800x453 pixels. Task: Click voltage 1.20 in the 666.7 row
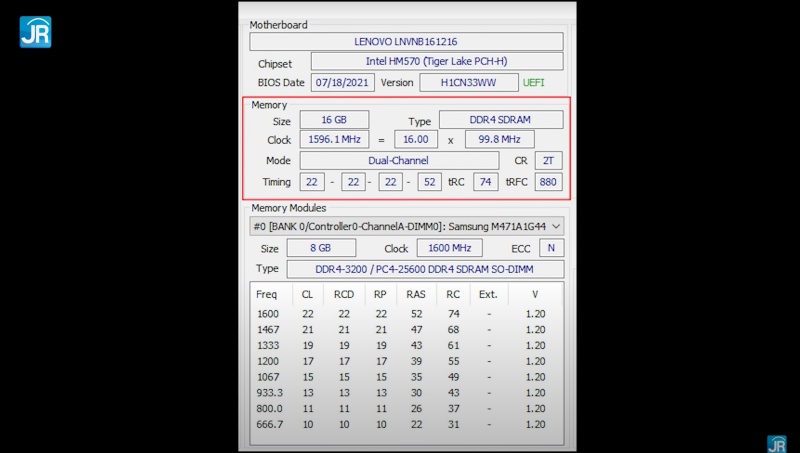click(x=535, y=424)
